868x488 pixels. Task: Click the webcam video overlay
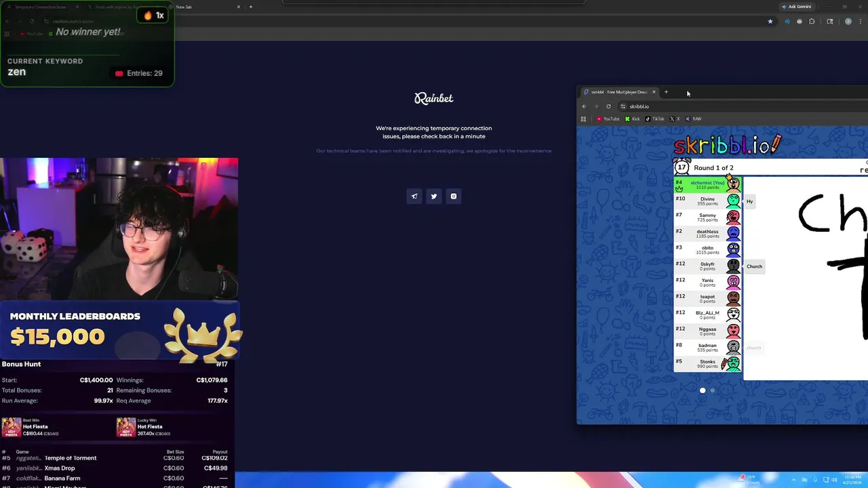[119, 229]
